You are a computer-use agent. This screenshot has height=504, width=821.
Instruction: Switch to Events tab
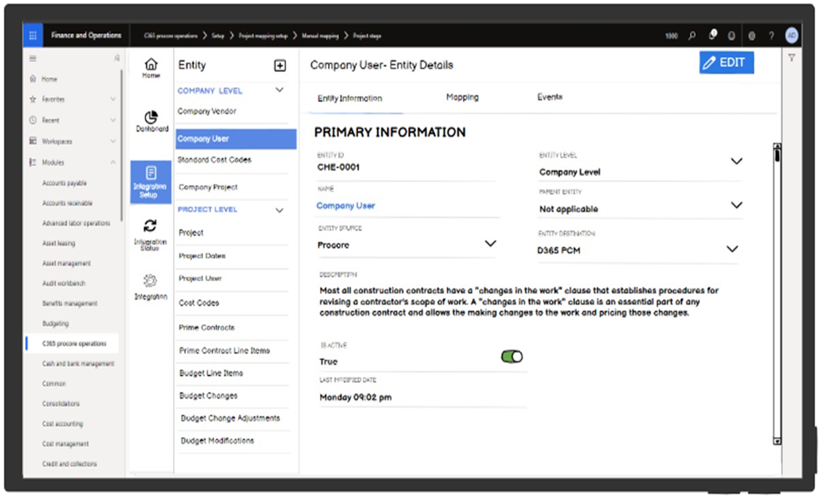550,96
